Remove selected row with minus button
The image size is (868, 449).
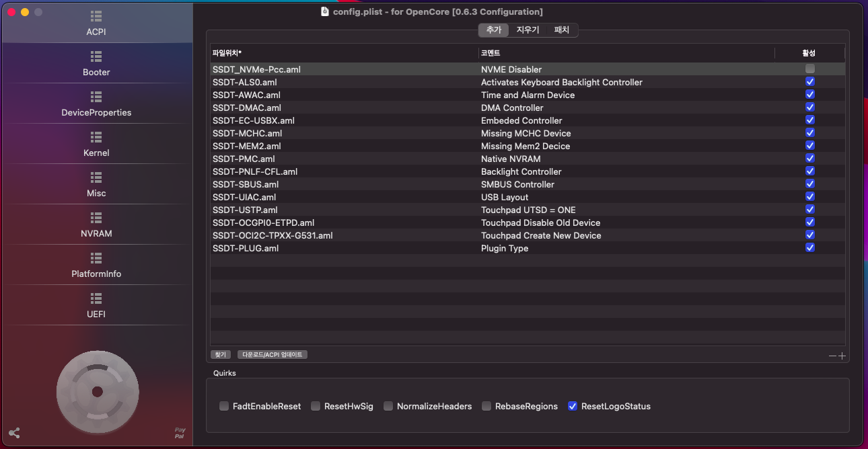(832, 356)
